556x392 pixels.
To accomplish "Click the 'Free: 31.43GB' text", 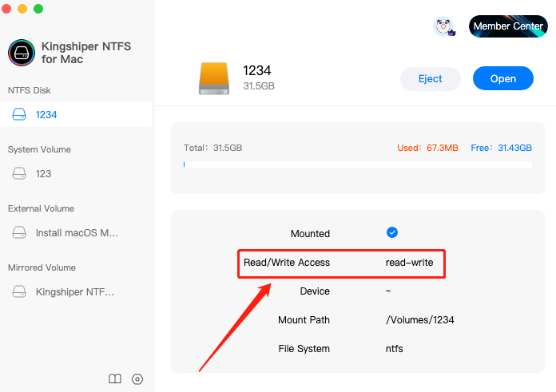I will click(x=501, y=148).
